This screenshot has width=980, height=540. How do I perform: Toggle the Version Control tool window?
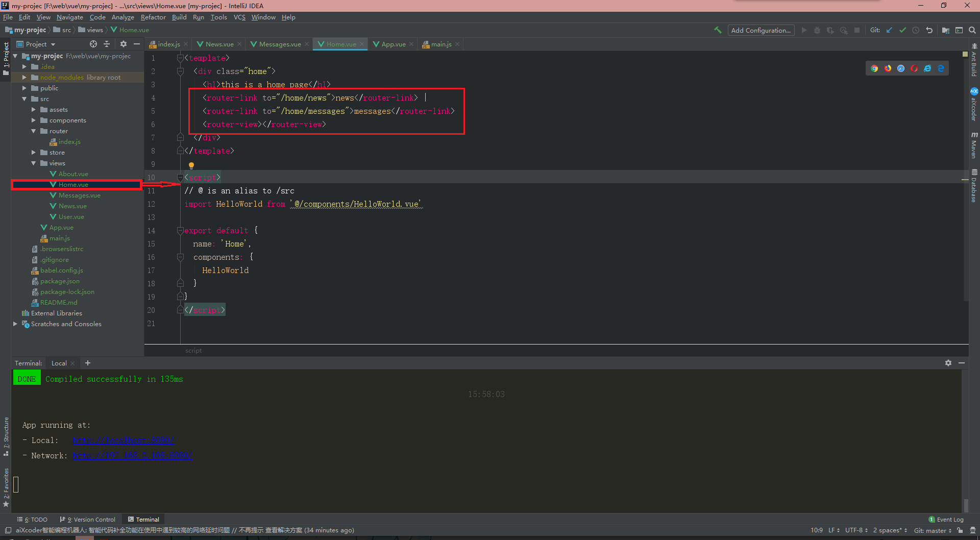[x=88, y=520]
